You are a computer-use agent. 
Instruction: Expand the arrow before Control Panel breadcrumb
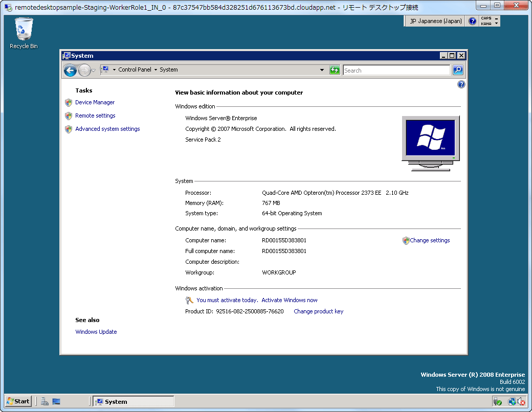tap(115, 70)
